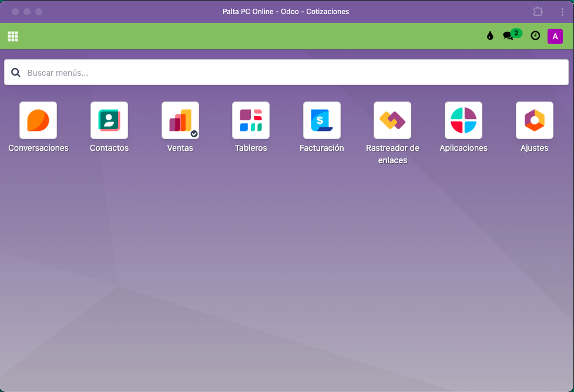Open the Tableros app icon
574x392 pixels.
(251, 120)
